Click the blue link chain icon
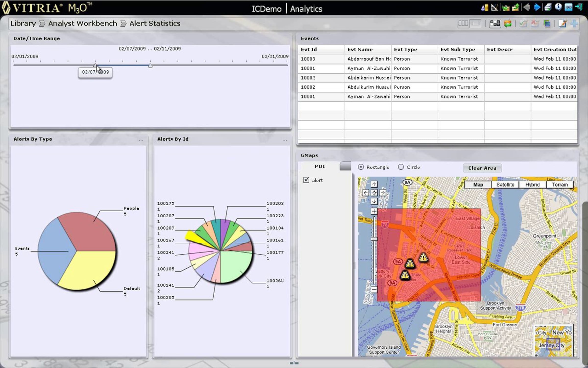The width and height of the screenshot is (588, 368). point(569,7)
